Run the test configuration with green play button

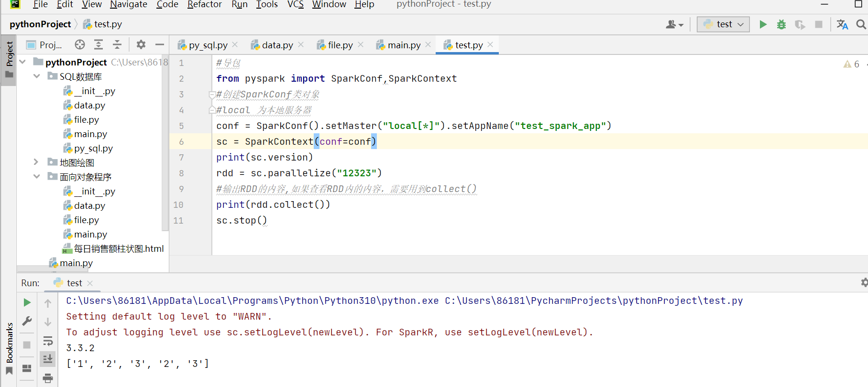coord(763,24)
